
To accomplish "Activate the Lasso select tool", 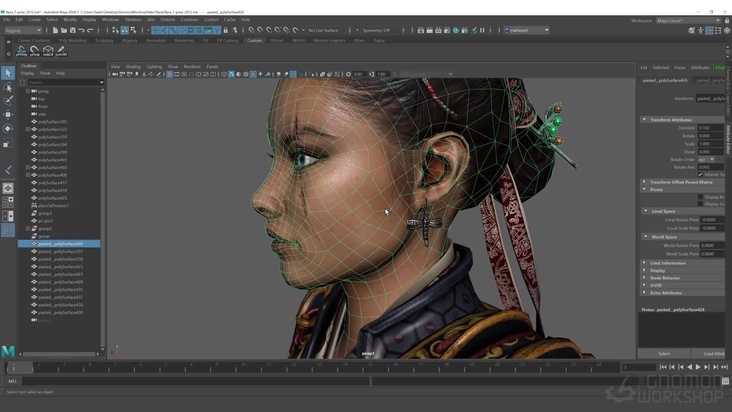I will 8,87.
